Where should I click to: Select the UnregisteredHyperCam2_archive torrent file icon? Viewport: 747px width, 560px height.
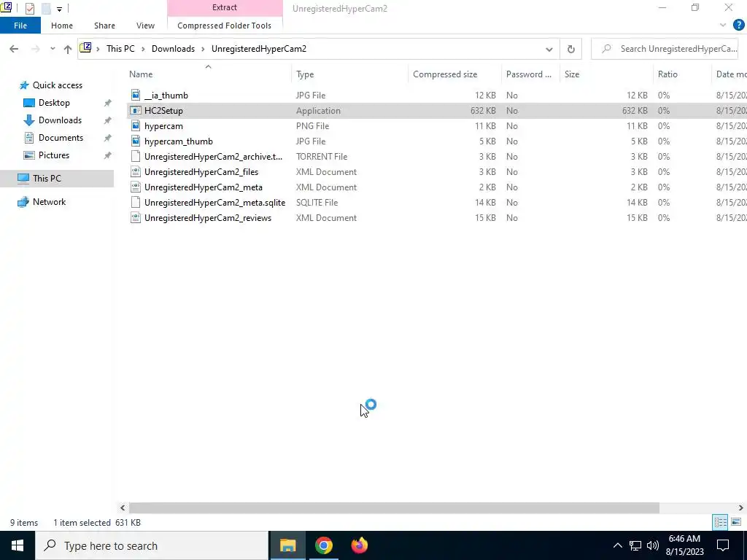pyautogui.click(x=136, y=156)
